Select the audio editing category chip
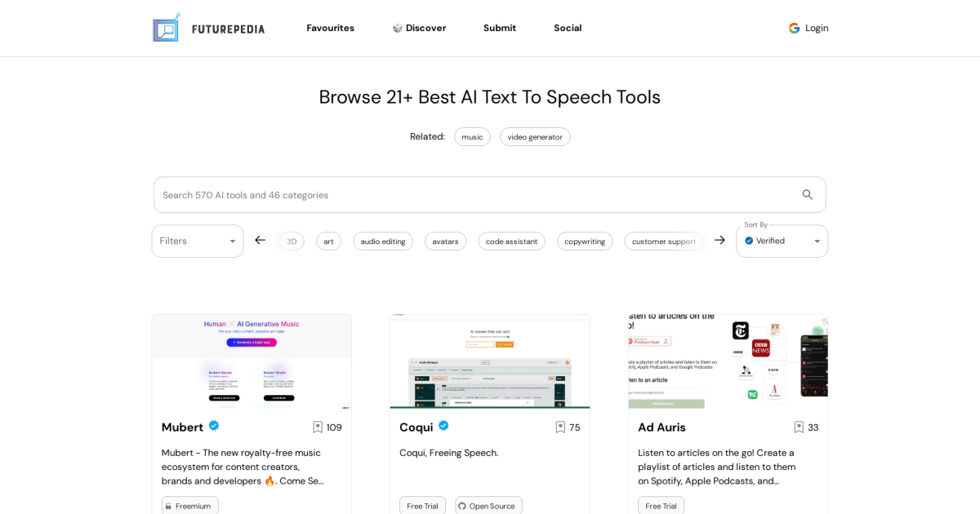This screenshot has height=514, width=980. (382, 241)
